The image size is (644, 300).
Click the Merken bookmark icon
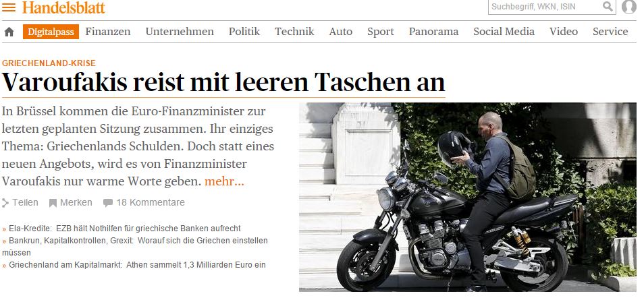[53, 203]
